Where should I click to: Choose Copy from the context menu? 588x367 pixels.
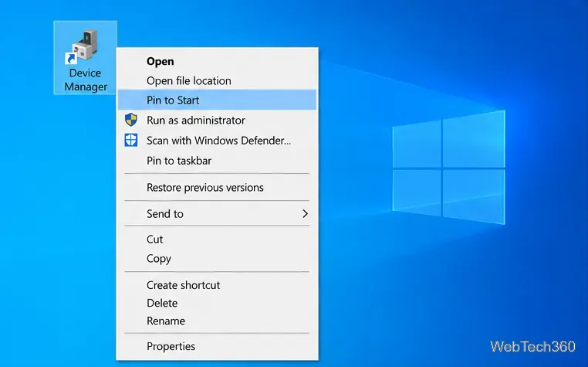(217, 258)
